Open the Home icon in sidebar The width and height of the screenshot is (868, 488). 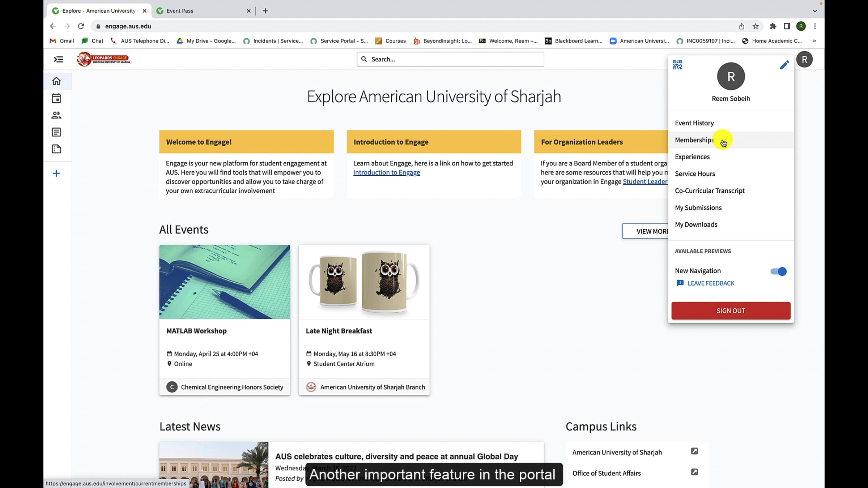click(x=56, y=81)
